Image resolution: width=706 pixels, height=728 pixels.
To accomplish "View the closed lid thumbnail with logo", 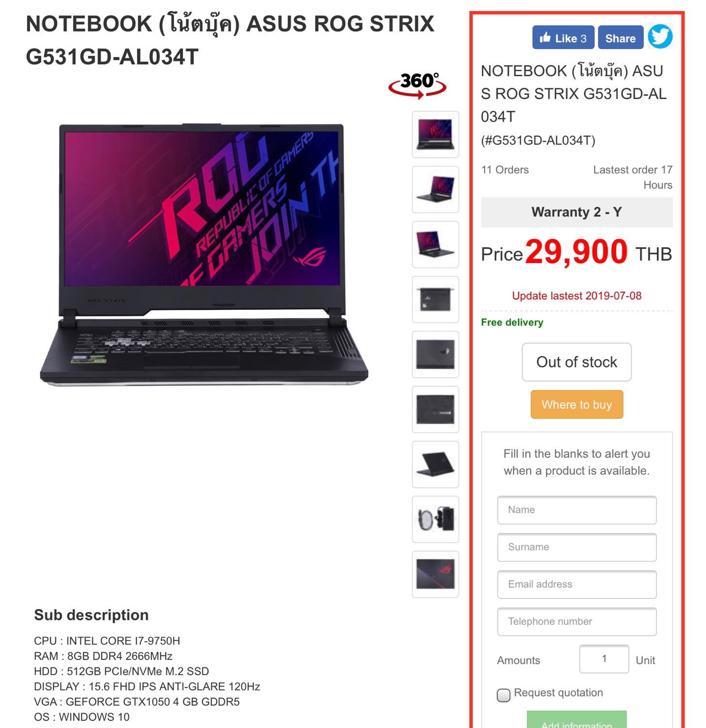I will tap(436, 354).
